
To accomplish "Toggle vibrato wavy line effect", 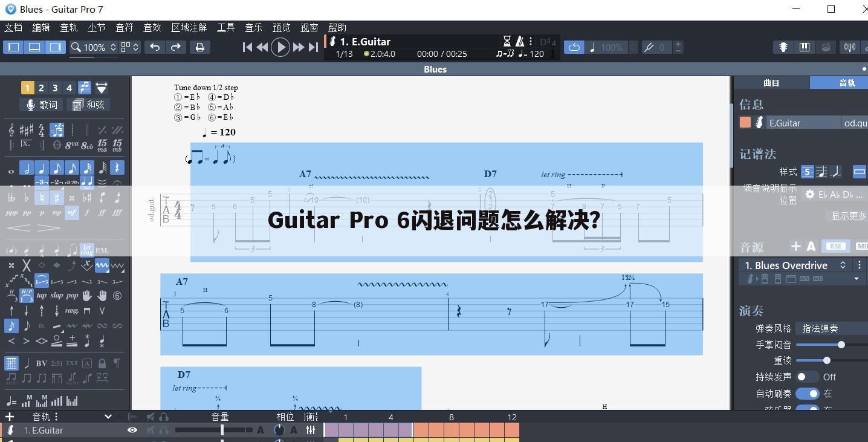I will pos(102,265).
